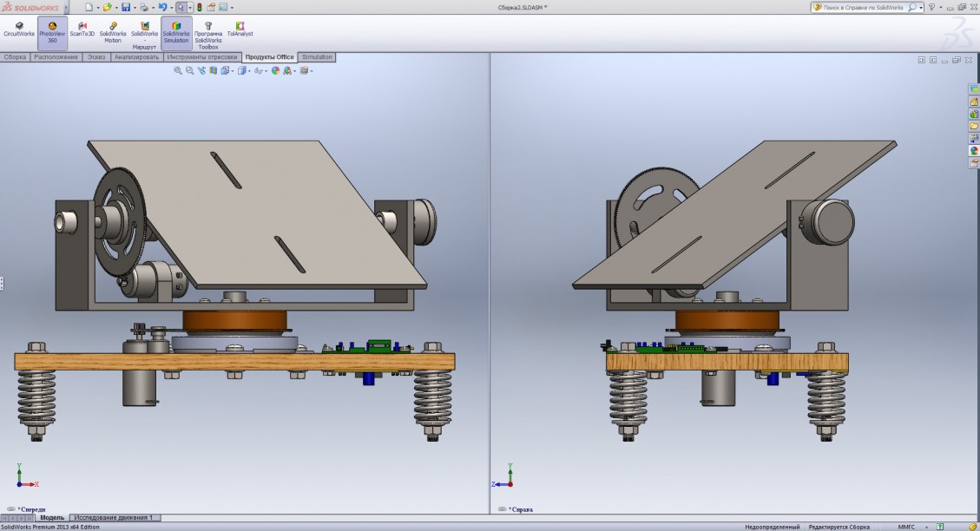The image size is (980, 531).
Task: Switch to the Эскиз tab
Action: click(x=96, y=57)
